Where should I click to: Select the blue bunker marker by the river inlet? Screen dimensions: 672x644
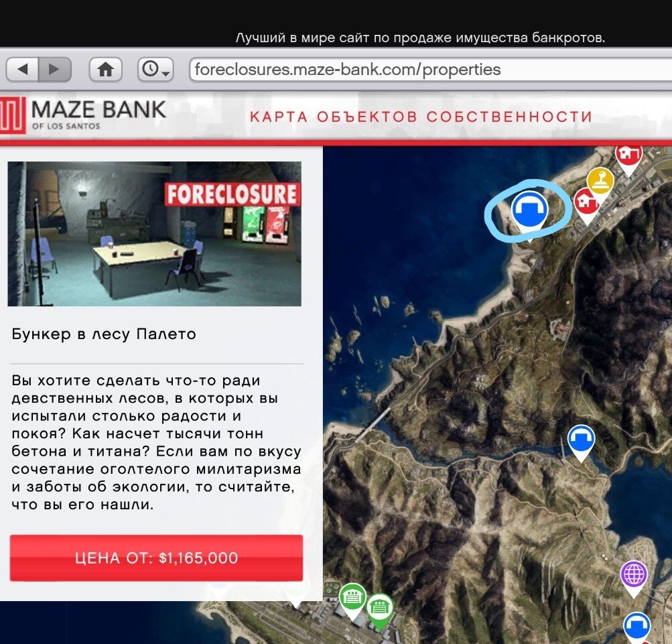(581, 442)
